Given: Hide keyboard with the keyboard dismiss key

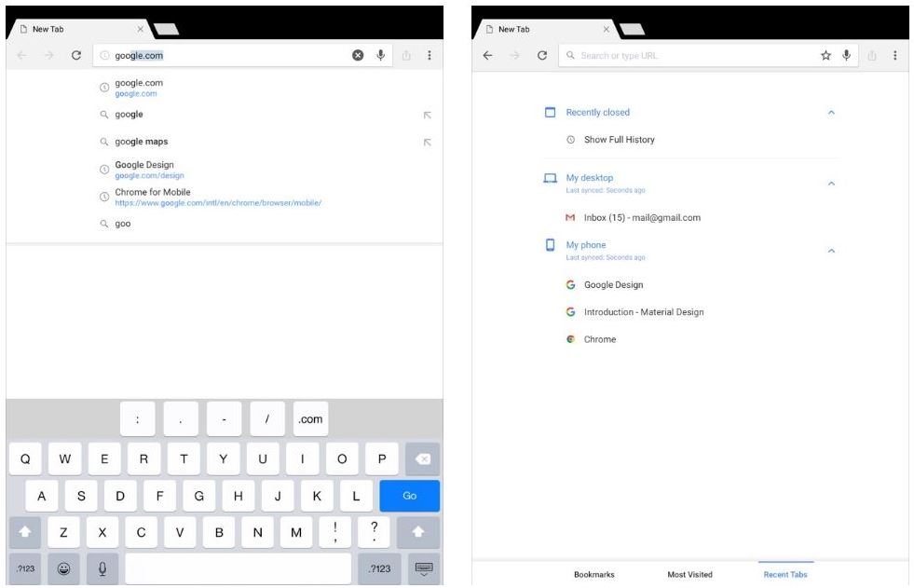Looking at the screenshot, I should [424, 568].
